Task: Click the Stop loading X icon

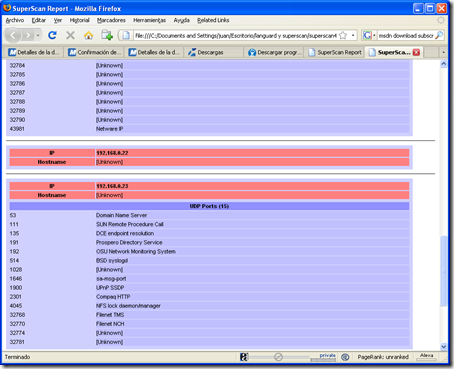Action: click(x=70, y=35)
